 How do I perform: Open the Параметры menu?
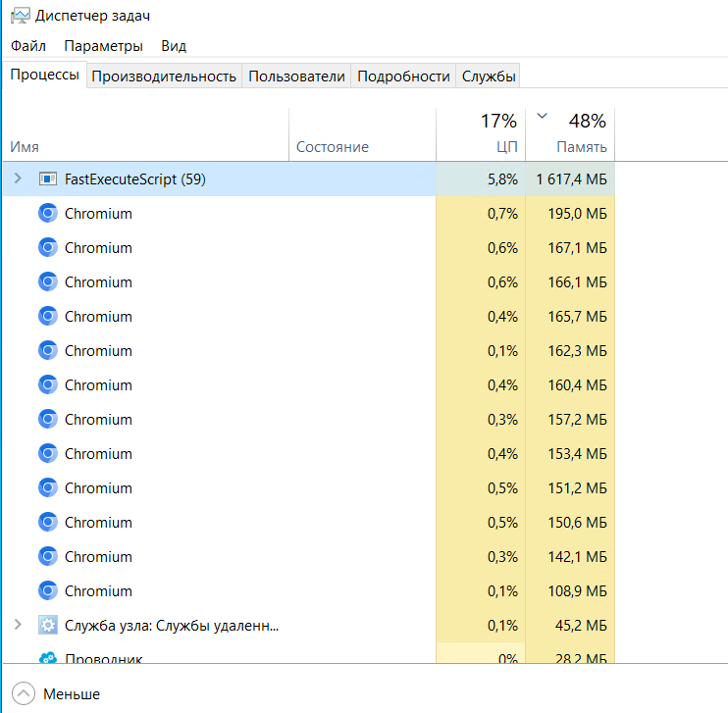103,46
